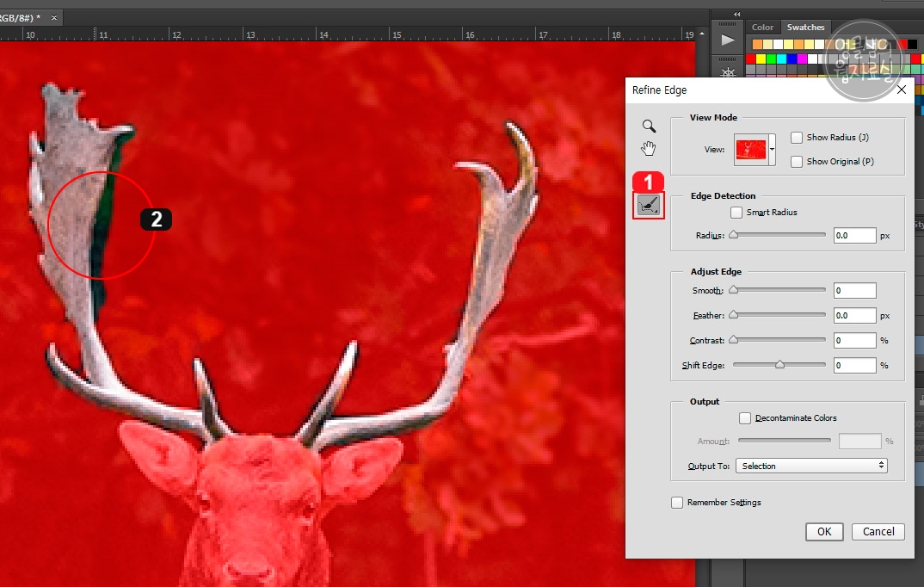Open the View mode thumbnail dropdown

point(772,150)
